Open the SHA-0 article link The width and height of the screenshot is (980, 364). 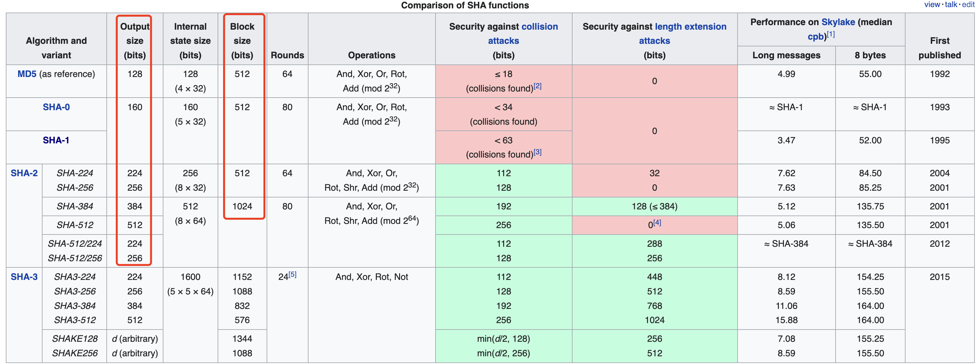coord(56,107)
